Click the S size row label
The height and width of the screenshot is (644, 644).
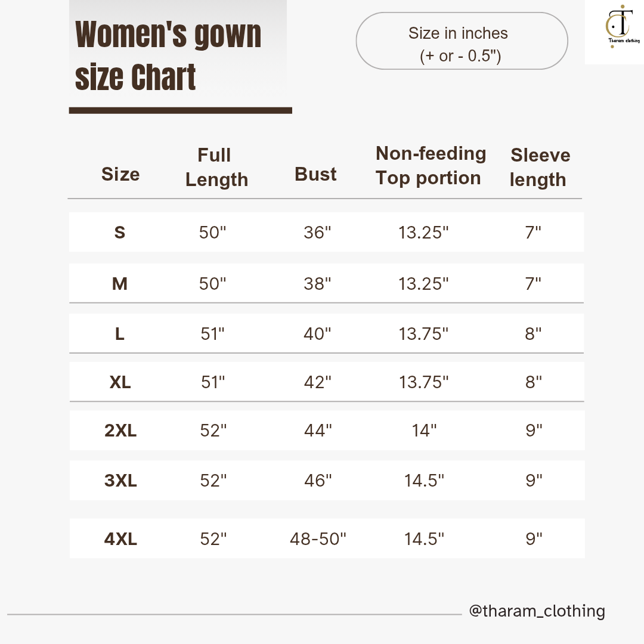120,233
